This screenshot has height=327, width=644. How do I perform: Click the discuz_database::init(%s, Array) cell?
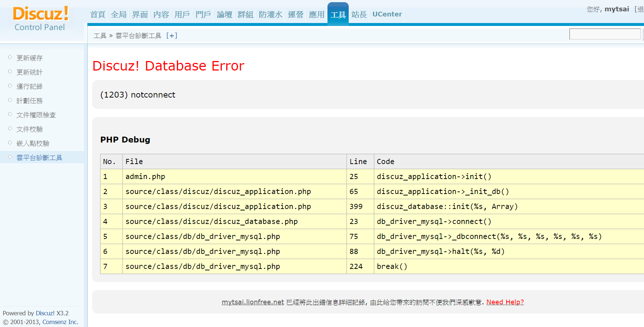tap(509, 206)
